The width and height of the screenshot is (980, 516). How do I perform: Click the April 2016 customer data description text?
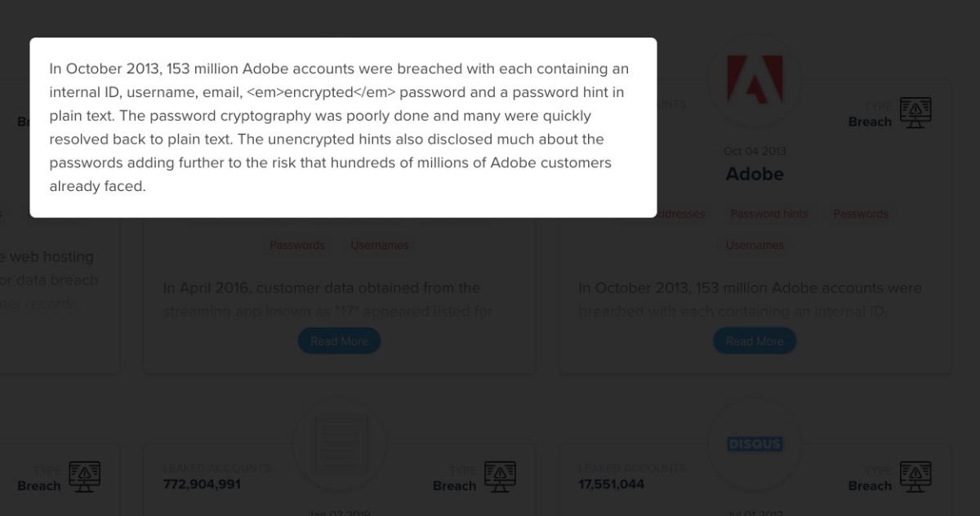pos(322,288)
